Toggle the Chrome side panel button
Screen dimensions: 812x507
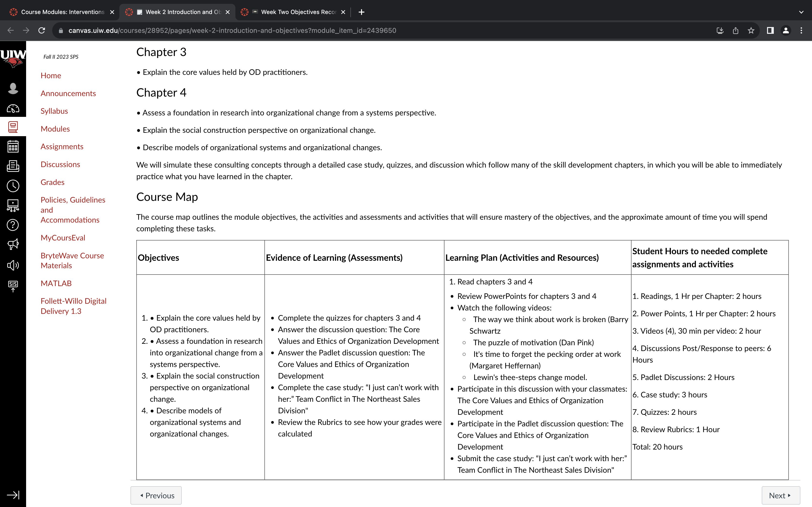(770, 30)
